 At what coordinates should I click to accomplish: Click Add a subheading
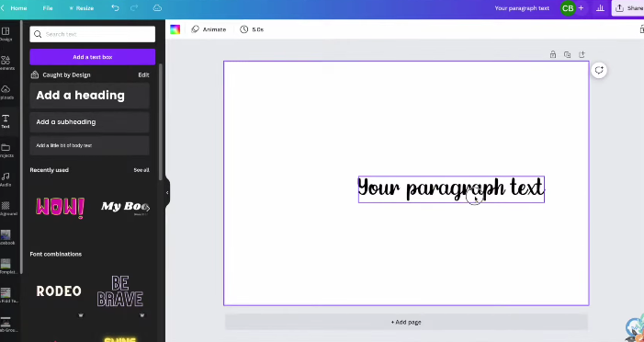(x=89, y=122)
